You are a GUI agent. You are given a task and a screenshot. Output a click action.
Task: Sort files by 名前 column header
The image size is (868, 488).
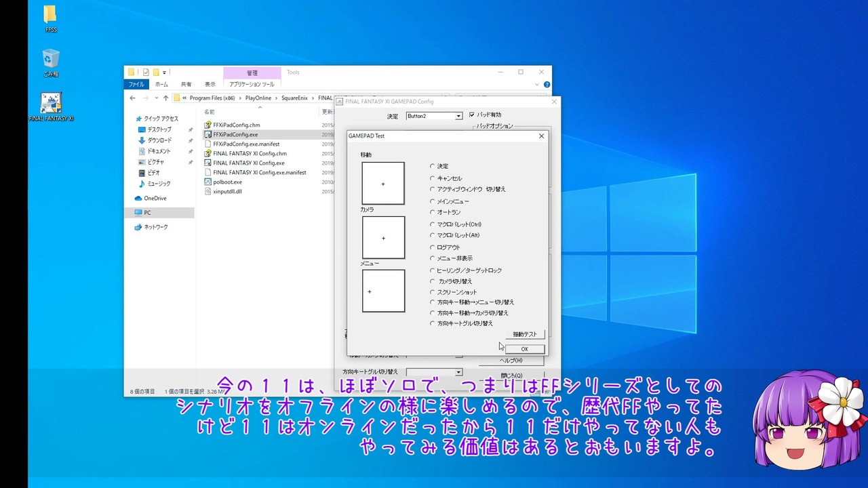pos(210,112)
